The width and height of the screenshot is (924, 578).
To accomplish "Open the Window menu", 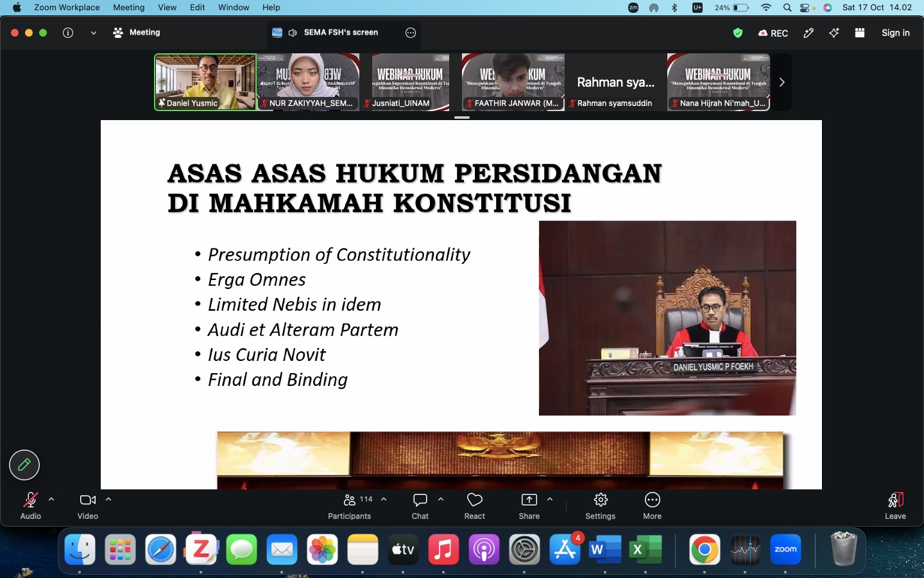I will [x=234, y=8].
